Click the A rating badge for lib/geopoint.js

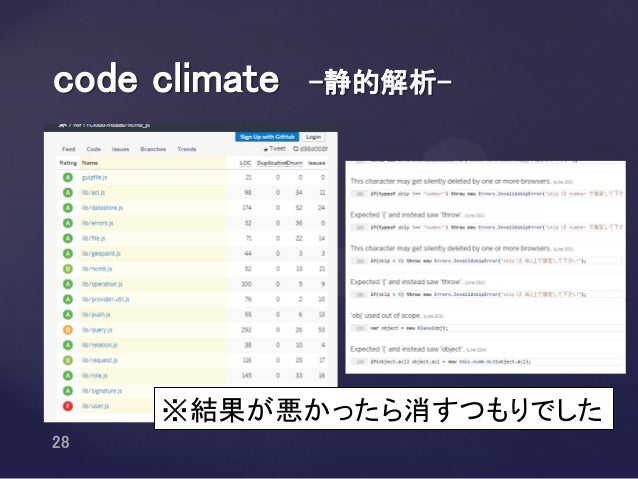pyautogui.click(x=68, y=254)
